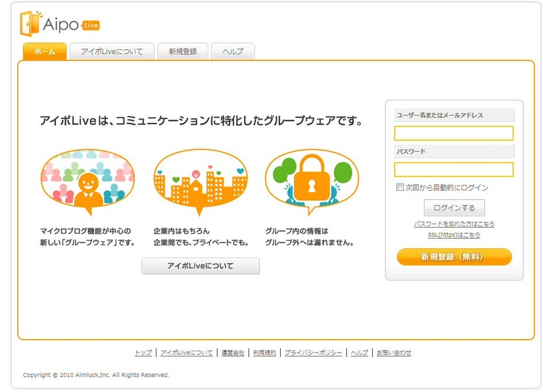
Task: Switch to the ホーム tab
Action: (45, 52)
